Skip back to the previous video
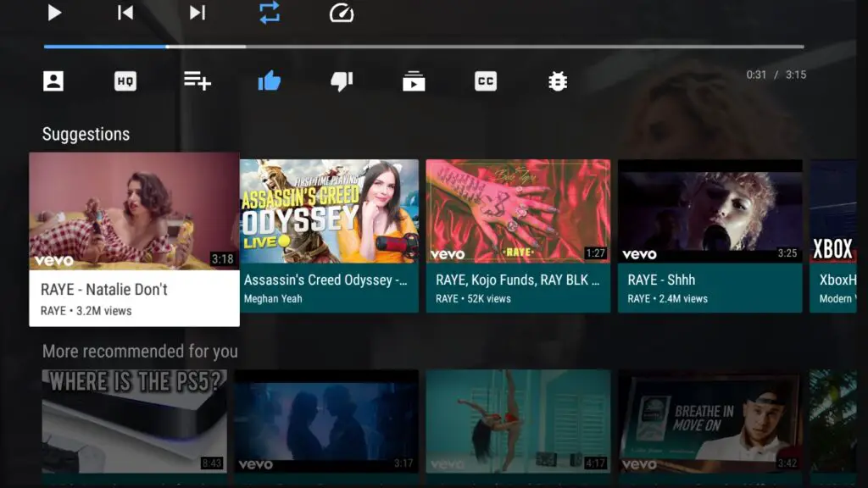The height and width of the screenshot is (488, 868). tap(125, 13)
